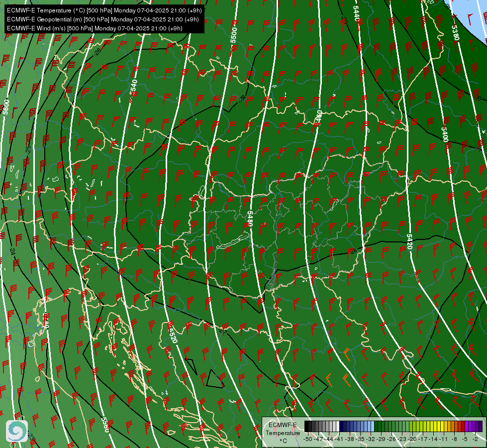Image resolution: width=487 pixels, height=448 pixels.
Task: Click the 5520 geopotential contour label
Action: (x=173, y=336)
